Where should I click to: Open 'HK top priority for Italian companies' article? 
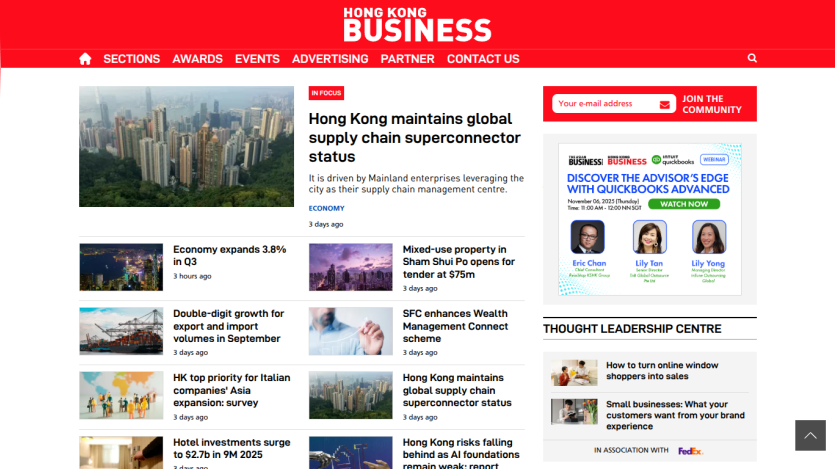point(232,390)
